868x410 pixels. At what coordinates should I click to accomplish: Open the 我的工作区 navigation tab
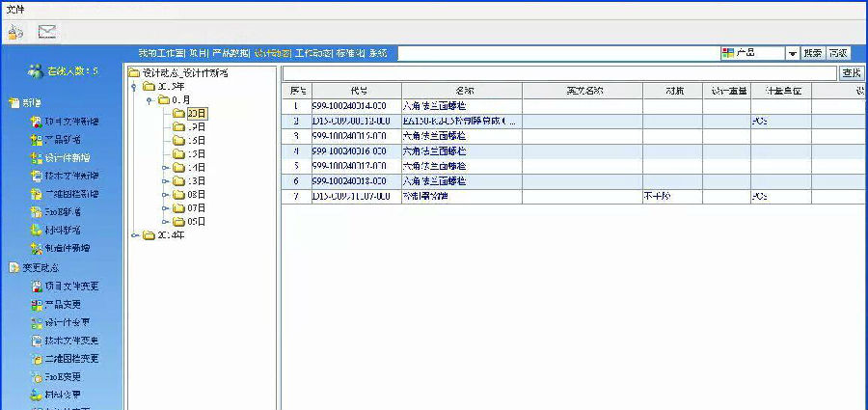[160, 54]
